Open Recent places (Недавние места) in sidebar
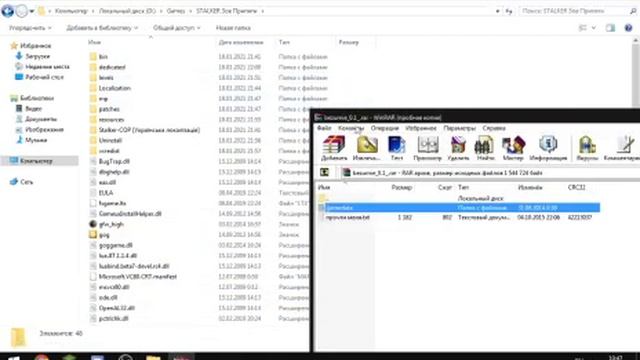640x360 pixels. (x=42, y=67)
